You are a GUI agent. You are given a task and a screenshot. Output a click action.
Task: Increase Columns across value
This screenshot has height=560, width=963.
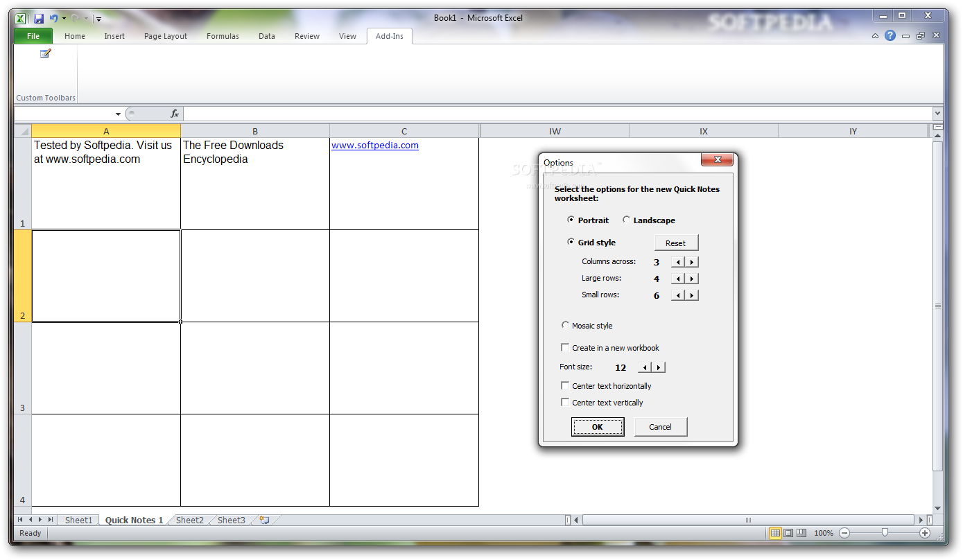692,262
